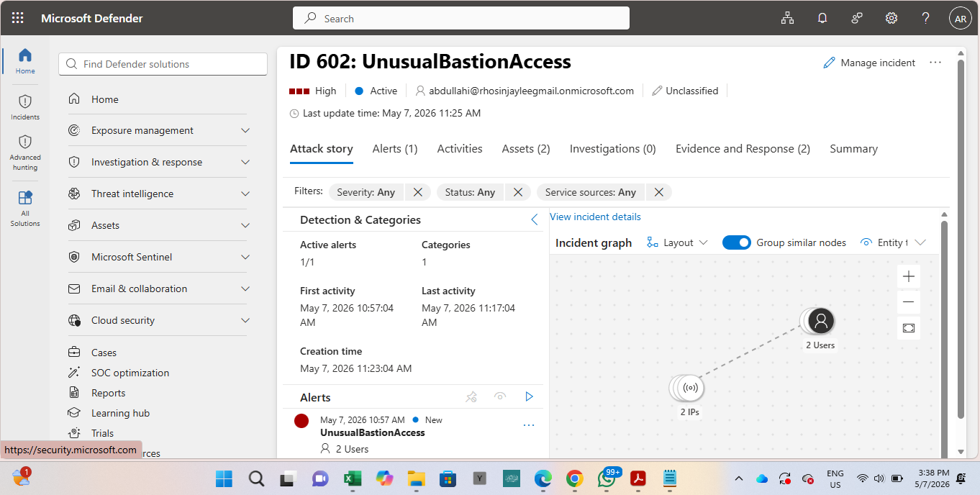The width and height of the screenshot is (980, 495).
Task: Remove the Status: Any filter
Action: tap(517, 192)
